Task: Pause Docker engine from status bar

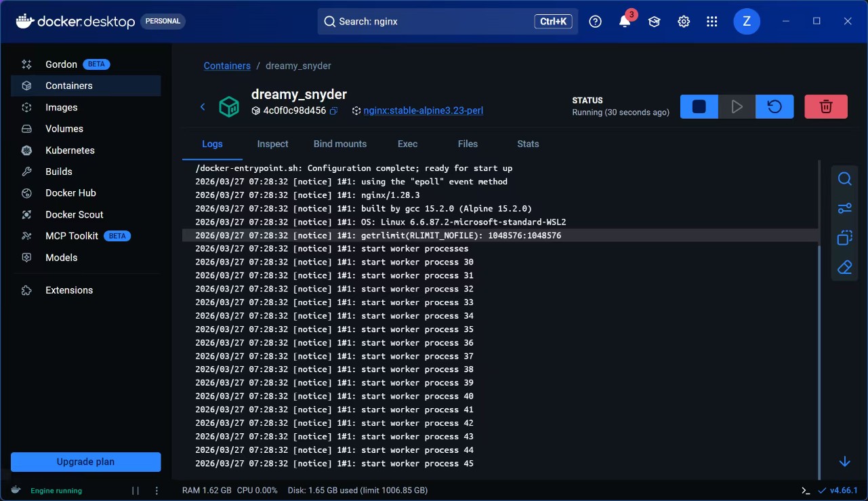Action: click(136, 490)
